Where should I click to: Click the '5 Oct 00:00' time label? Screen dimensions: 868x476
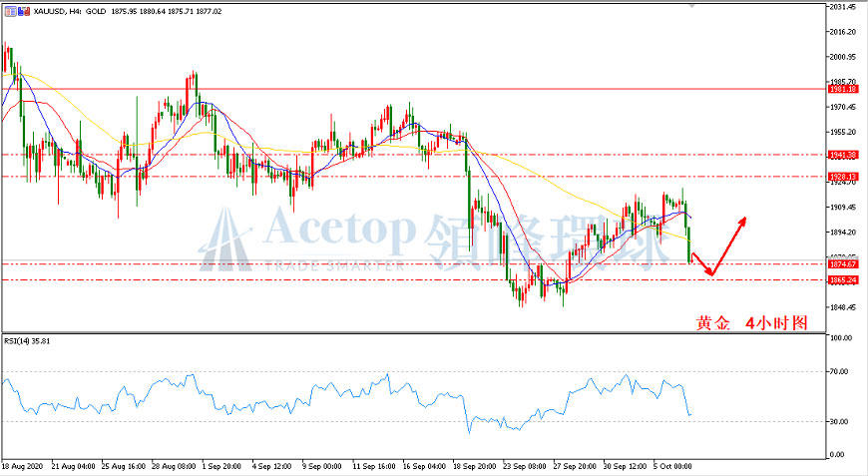click(x=672, y=467)
